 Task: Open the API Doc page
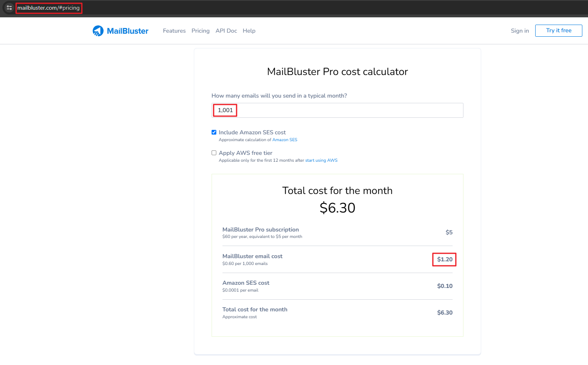(x=226, y=31)
